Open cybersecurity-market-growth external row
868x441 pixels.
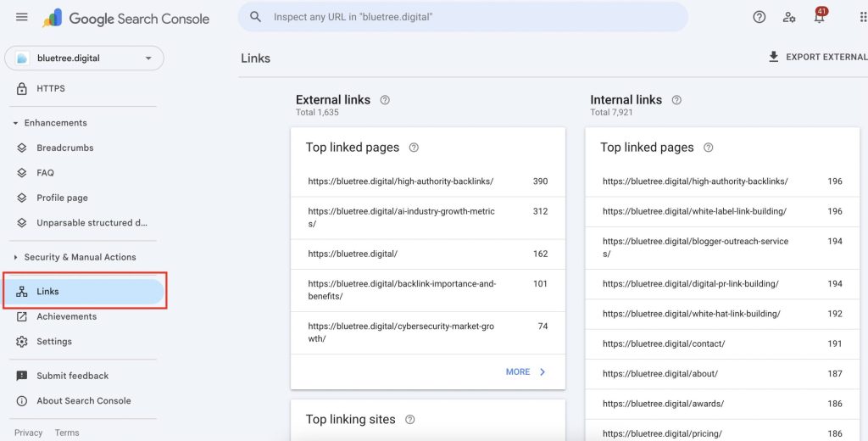pyautogui.click(x=428, y=332)
